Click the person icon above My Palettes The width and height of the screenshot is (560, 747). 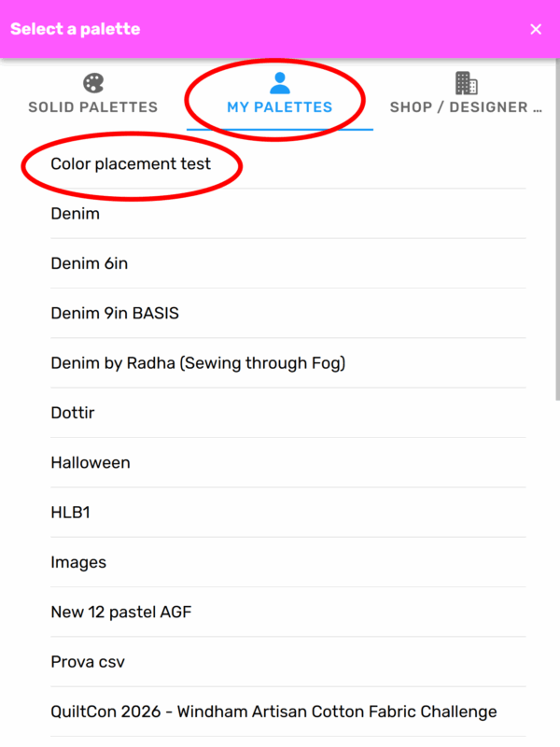[x=280, y=83]
